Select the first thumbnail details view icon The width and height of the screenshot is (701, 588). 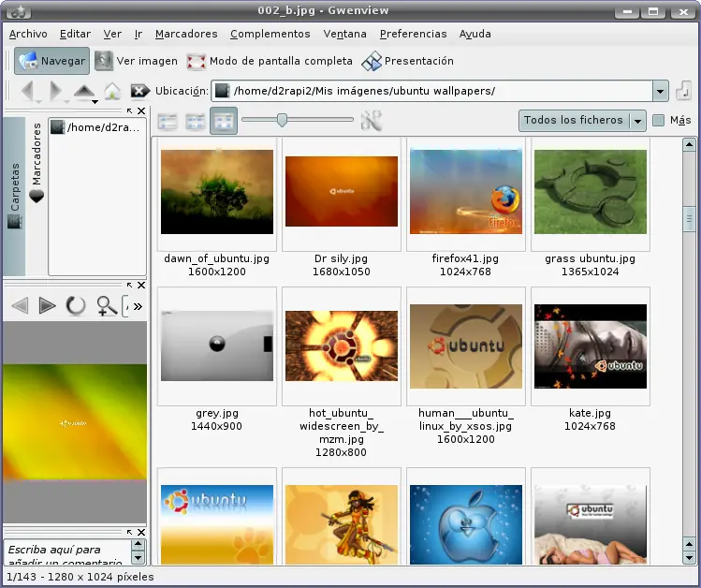[168, 121]
